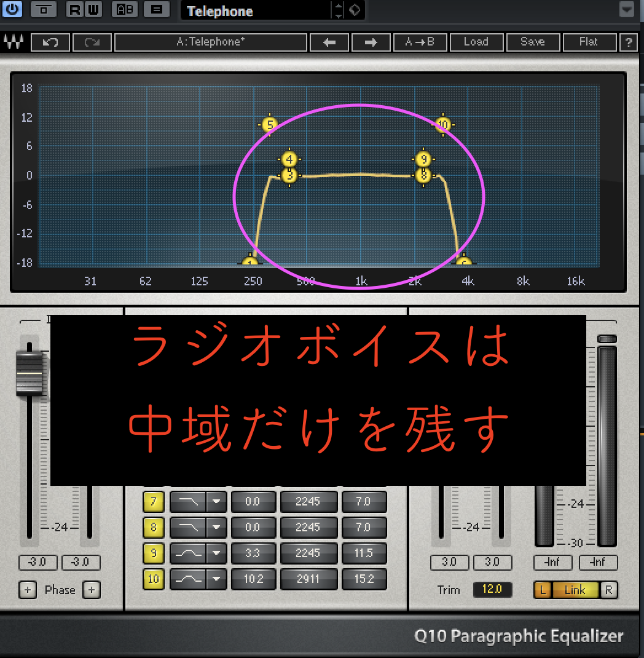
Task: Select band 3 marker on graph
Action: 289,175
